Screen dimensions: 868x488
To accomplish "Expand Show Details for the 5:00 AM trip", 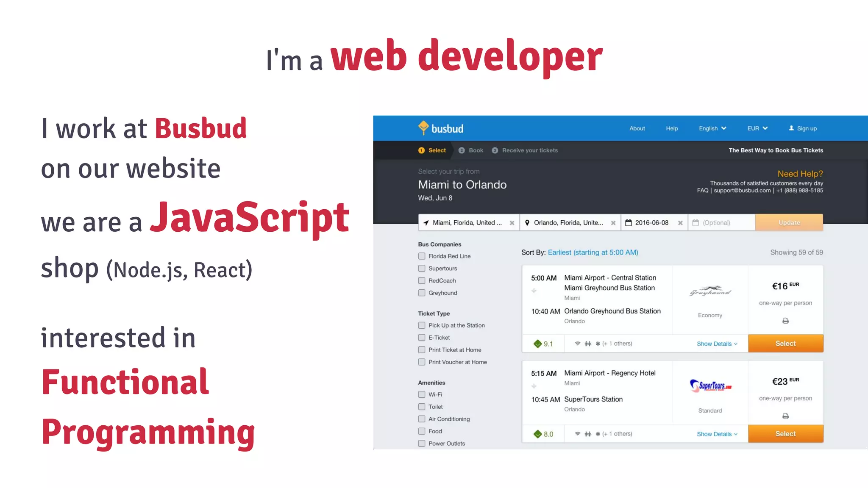I will tap(717, 344).
